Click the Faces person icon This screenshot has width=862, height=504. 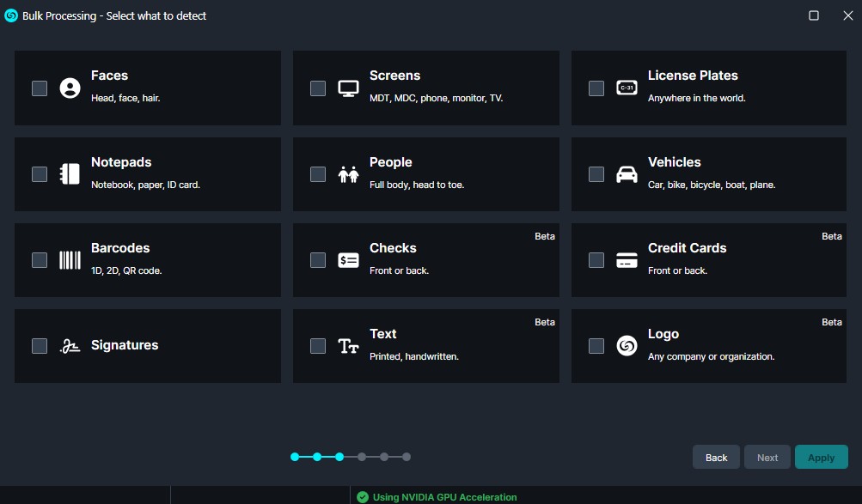click(x=70, y=88)
